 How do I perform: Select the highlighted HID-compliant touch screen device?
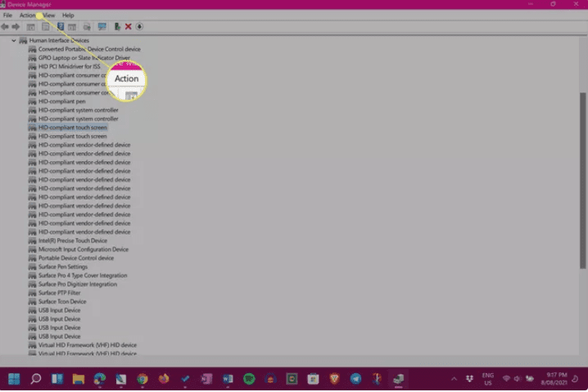[72, 128]
